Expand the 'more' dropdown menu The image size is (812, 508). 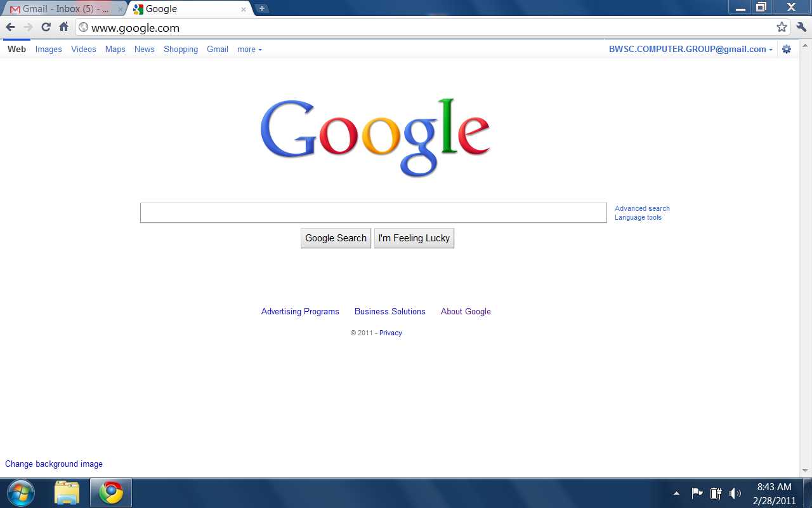pos(249,49)
